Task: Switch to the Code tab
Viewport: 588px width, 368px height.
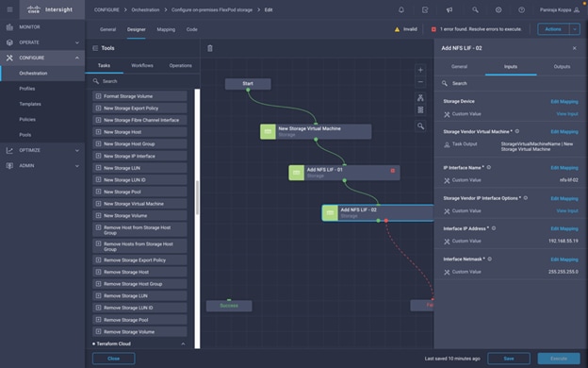Action: point(191,29)
